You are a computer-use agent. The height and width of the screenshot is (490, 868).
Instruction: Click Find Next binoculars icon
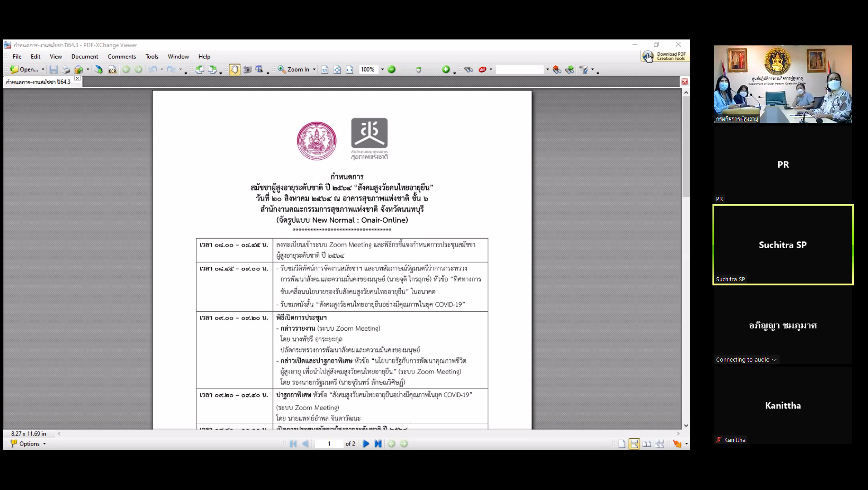(x=570, y=69)
